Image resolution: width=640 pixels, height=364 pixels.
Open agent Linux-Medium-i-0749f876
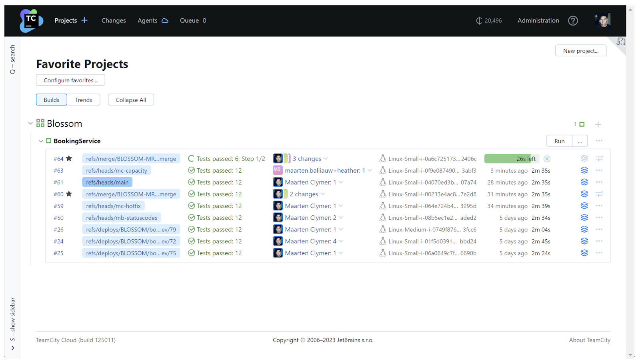[432, 229]
